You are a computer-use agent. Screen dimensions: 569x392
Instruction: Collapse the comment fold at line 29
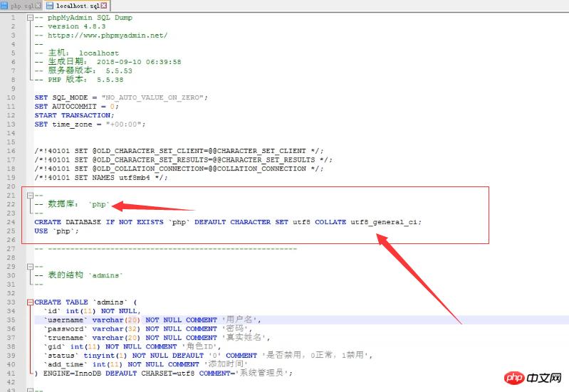(30, 266)
